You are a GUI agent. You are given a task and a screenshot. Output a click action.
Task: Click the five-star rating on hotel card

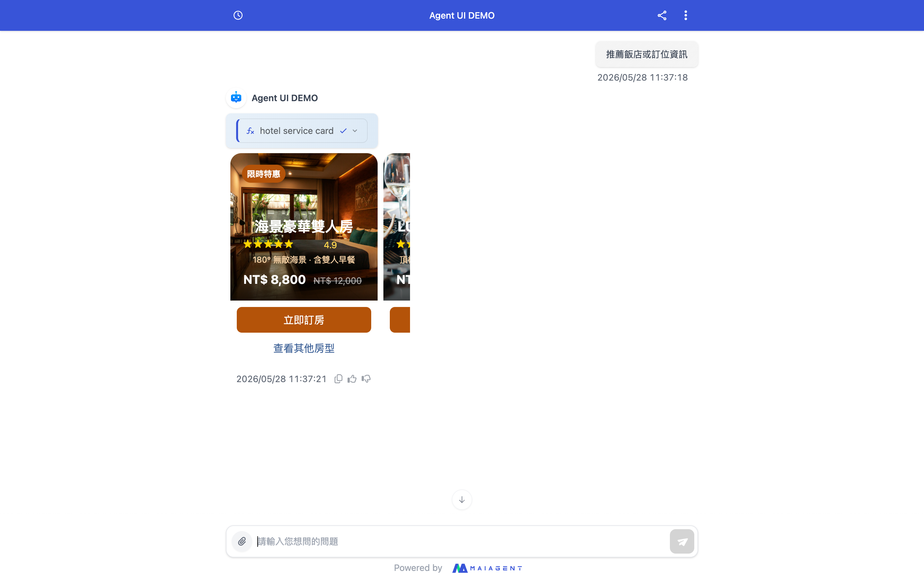click(x=269, y=244)
